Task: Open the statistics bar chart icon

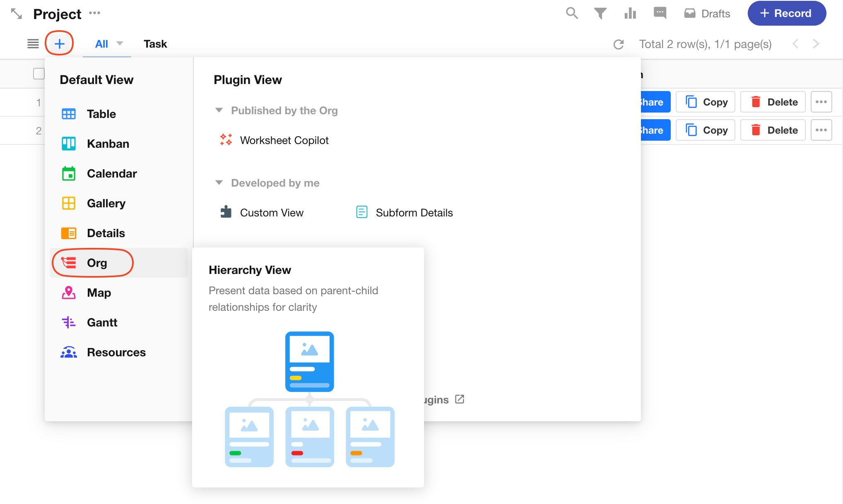Action: 630,13
